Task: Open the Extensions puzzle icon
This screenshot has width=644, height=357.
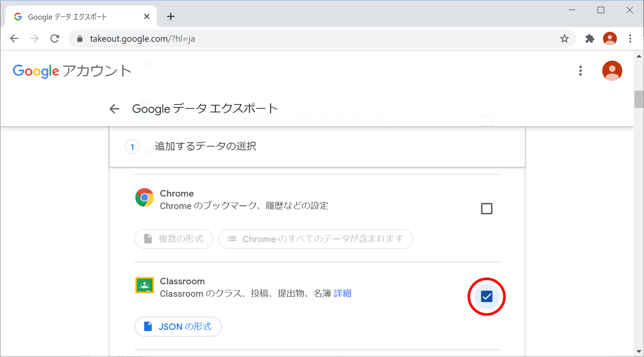Action: point(590,39)
